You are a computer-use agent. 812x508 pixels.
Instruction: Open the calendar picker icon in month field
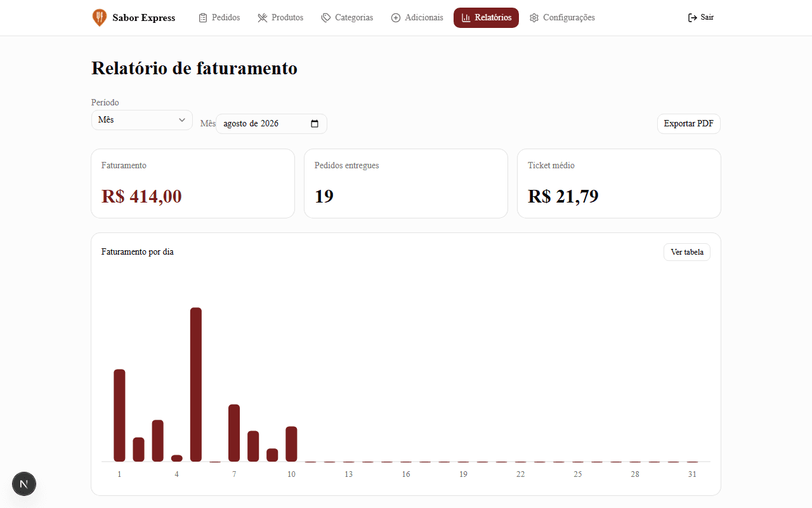click(x=315, y=124)
